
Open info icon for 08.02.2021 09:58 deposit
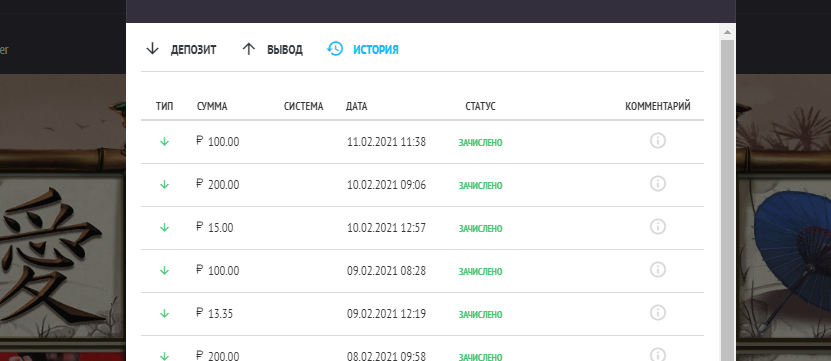click(x=658, y=355)
